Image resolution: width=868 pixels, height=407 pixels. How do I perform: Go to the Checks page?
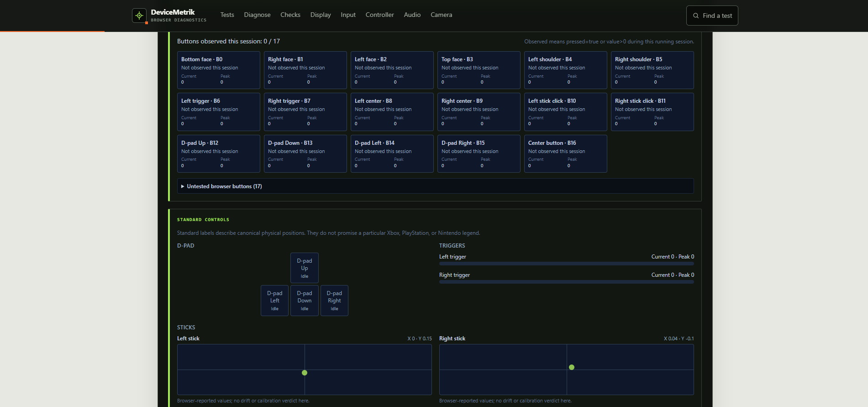(290, 15)
